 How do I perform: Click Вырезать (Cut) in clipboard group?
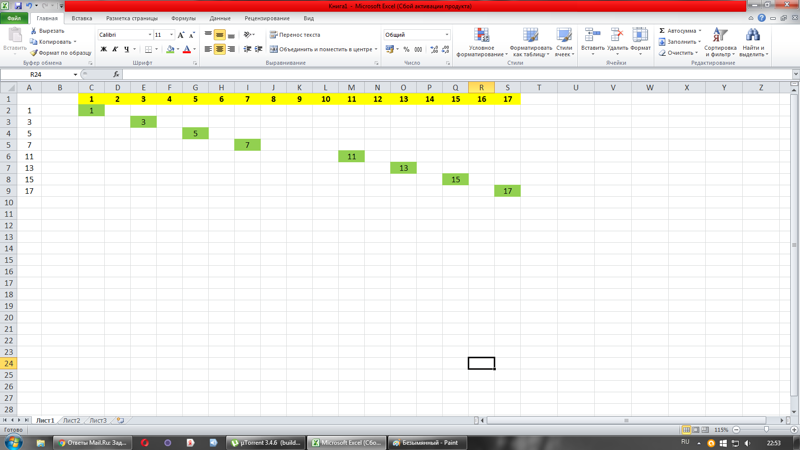click(x=47, y=31)
